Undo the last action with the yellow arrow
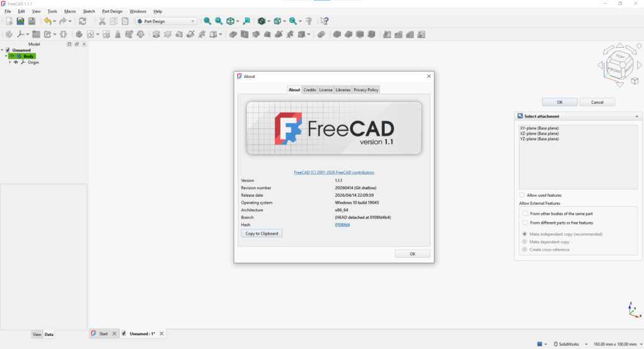Viewport: 644px width, 349px height. (48, 21)
